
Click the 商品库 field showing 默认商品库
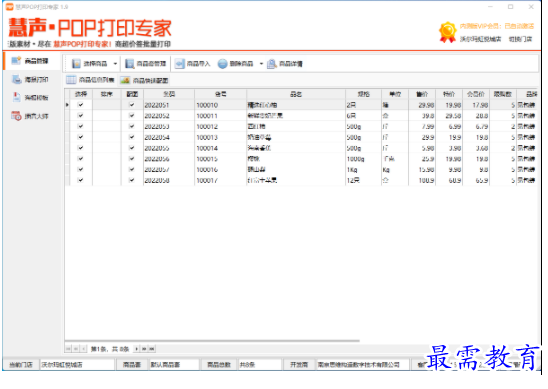[x=174, y=365]
